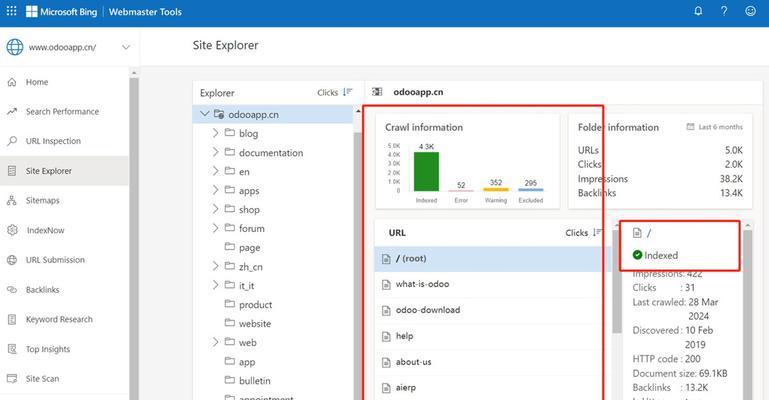Screen dimensions: 769x400
Task: Click the Excluded count 295 bar
Action: coord(531,190)
